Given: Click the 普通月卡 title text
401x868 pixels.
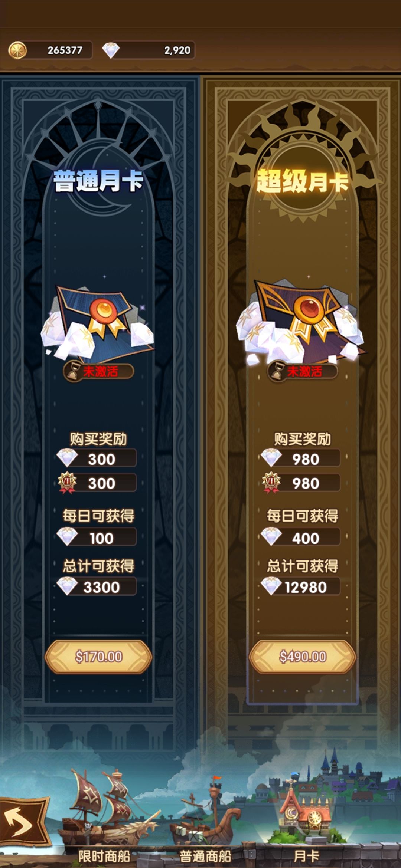Looking at the screenshot, I should tap(98, 181).
